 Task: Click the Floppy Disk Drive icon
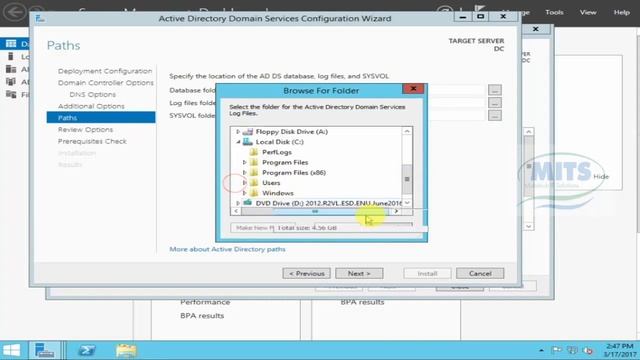point(248,131)
